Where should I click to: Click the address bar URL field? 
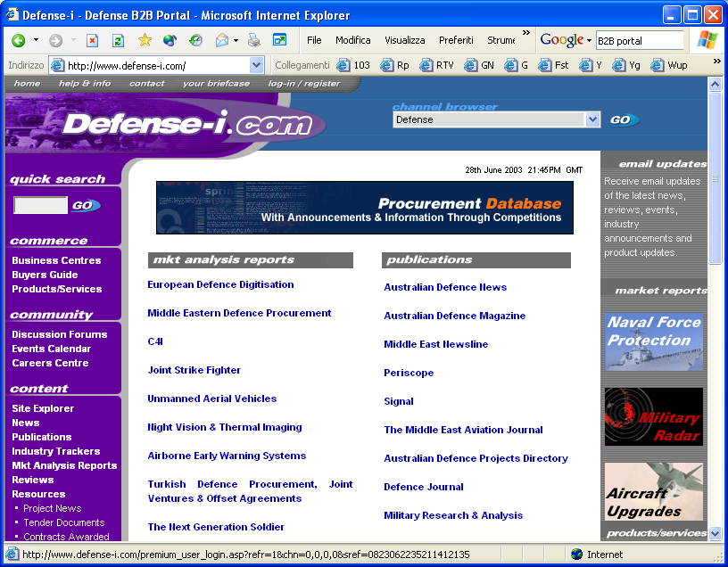point(158,65)
